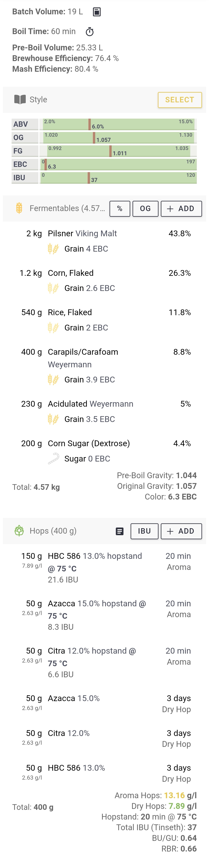
Task: Click the Fermentables grain header icon
Action: click(19, 208)
